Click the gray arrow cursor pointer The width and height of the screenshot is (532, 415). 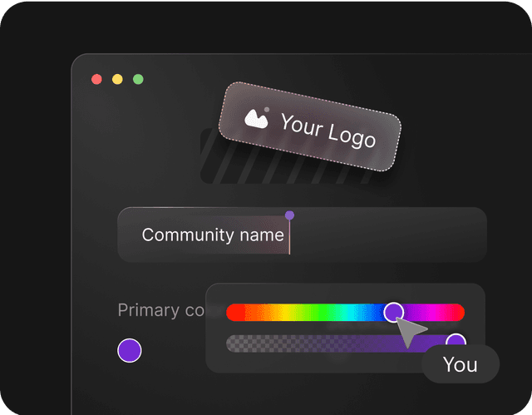(410, 332)
